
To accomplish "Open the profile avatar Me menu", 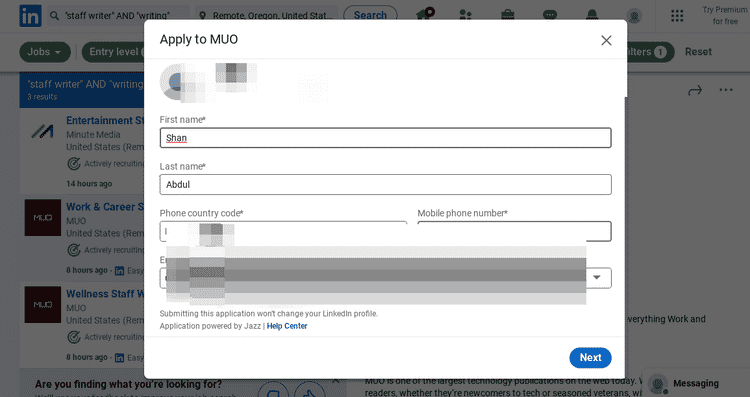I will tap(634, 16).
